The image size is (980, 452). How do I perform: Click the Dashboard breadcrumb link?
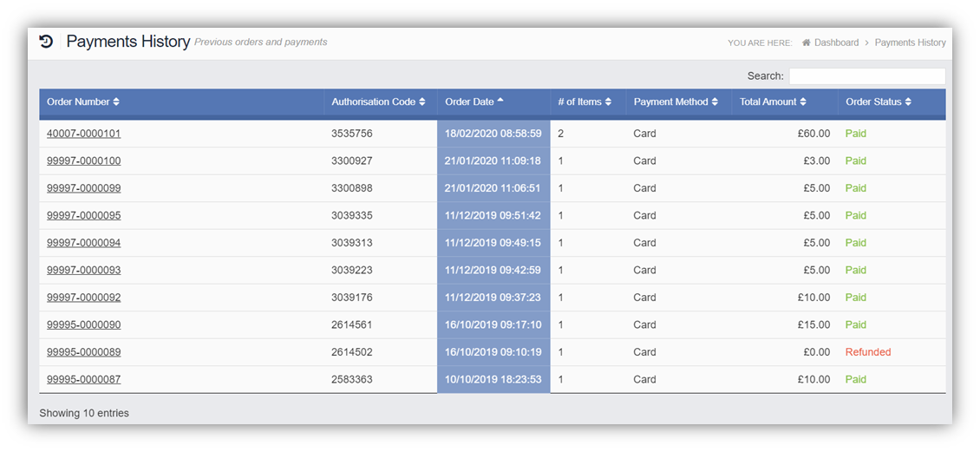click(836, 43)
